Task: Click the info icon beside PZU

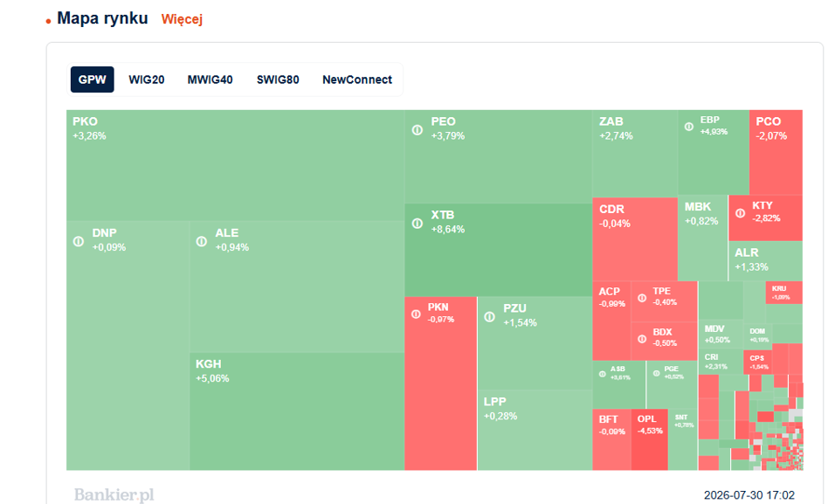Action: pos(489,317)
